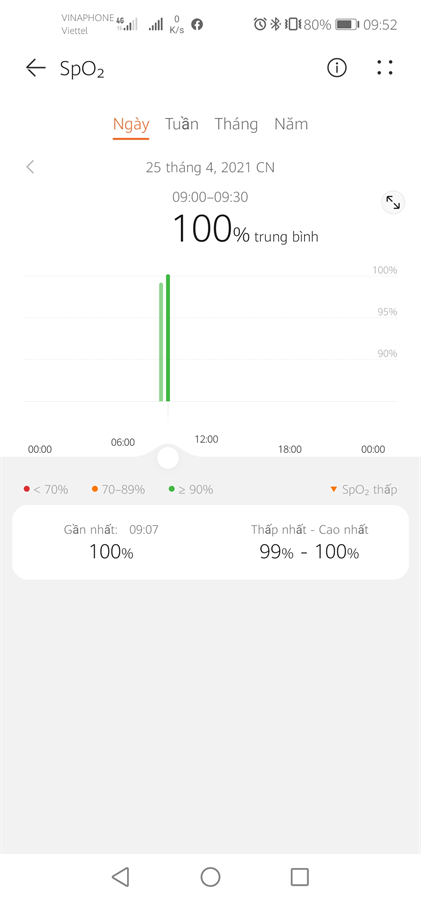Screen dimensions: 421x900
Task: Tap the SpO₂ thấp orange triangle marker
Action: click(333, 490)
